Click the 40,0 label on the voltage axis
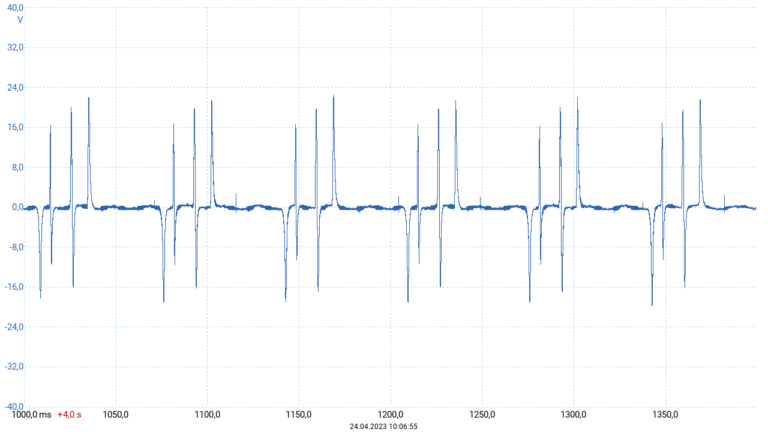The height and width of the screenshot is (432, 768). pos(14,7)
